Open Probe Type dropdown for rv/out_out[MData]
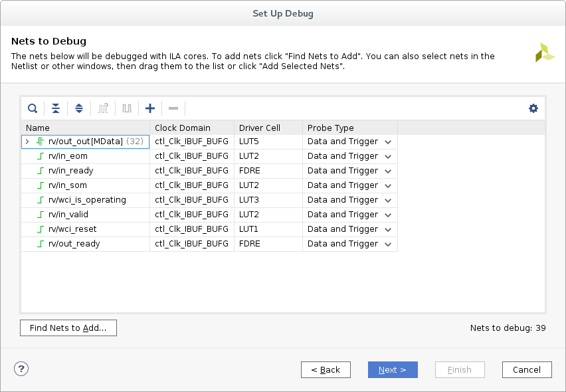 click(388, 142)
